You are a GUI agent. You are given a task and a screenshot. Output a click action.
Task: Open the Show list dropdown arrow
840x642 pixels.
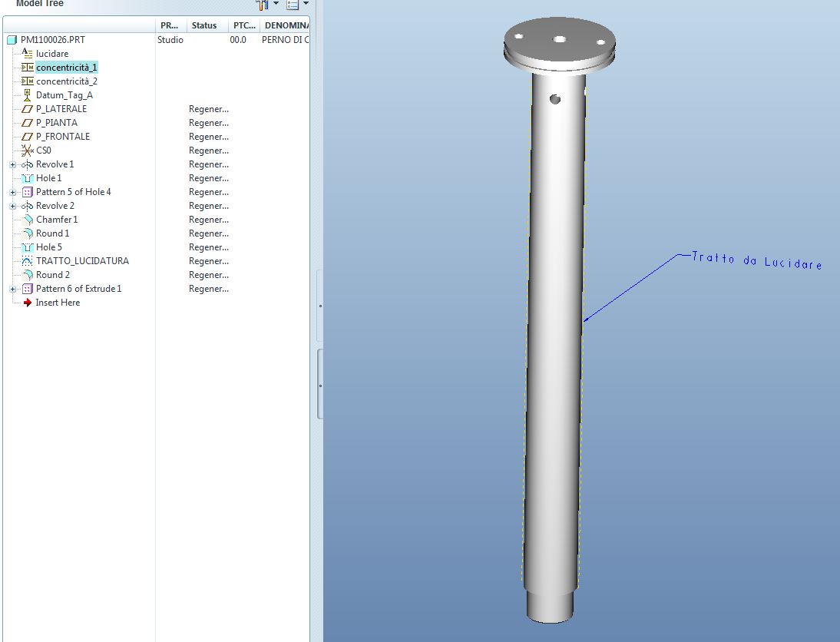(306, 3)
